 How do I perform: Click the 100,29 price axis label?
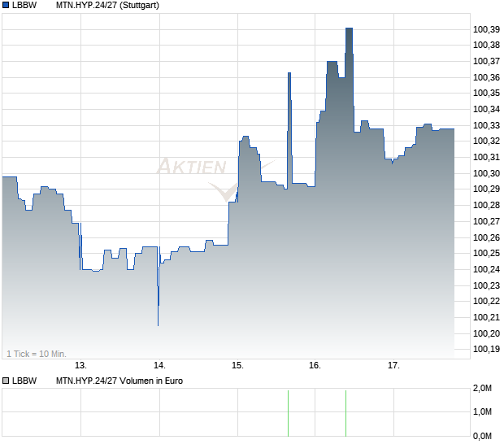(x=486, y=189)
